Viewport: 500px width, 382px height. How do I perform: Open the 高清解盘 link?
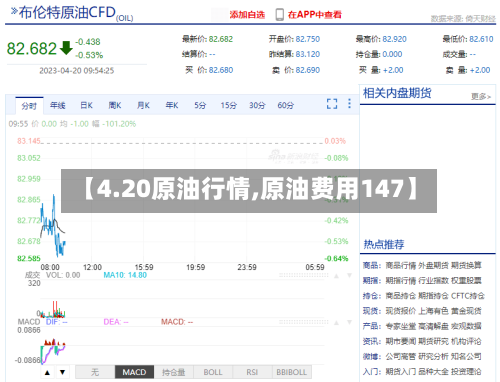pyautogui.click(x=433, y=326)
